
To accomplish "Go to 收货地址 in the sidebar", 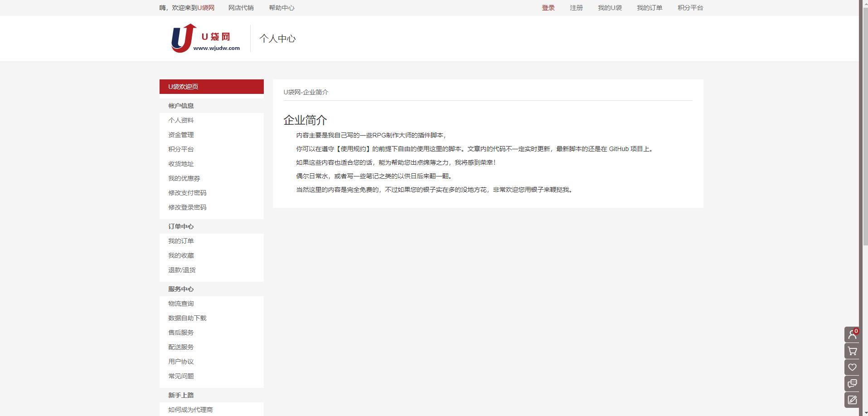I will tap(181, 164).
